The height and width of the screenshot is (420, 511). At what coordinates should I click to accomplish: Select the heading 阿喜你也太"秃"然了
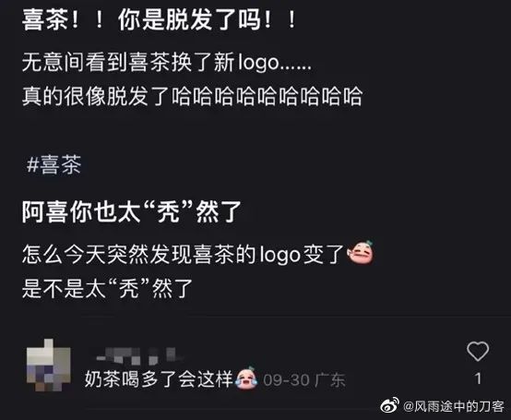(131, 211)
